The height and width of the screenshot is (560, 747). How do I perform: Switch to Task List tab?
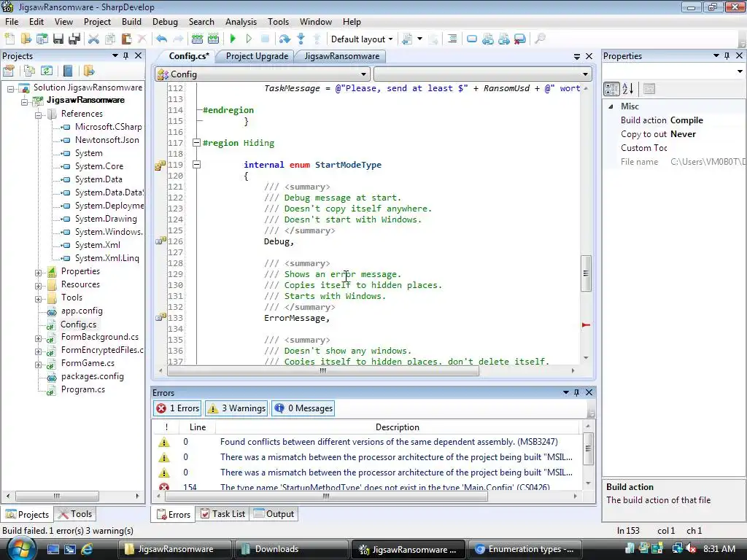[222, 514]
